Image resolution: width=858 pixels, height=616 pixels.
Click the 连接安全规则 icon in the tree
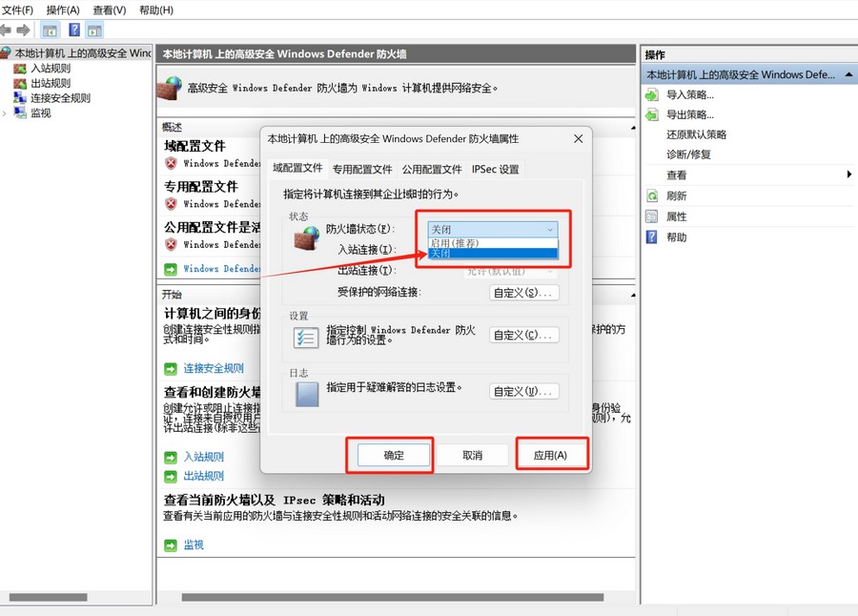pos(20,98)
